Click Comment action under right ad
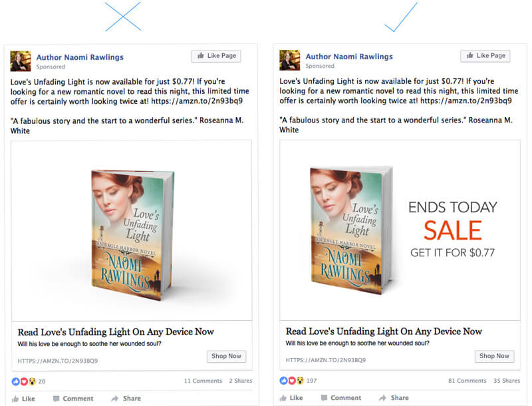The width and height of the screenshot is (532, 406). pyautogui.click(x=341, y=398)
